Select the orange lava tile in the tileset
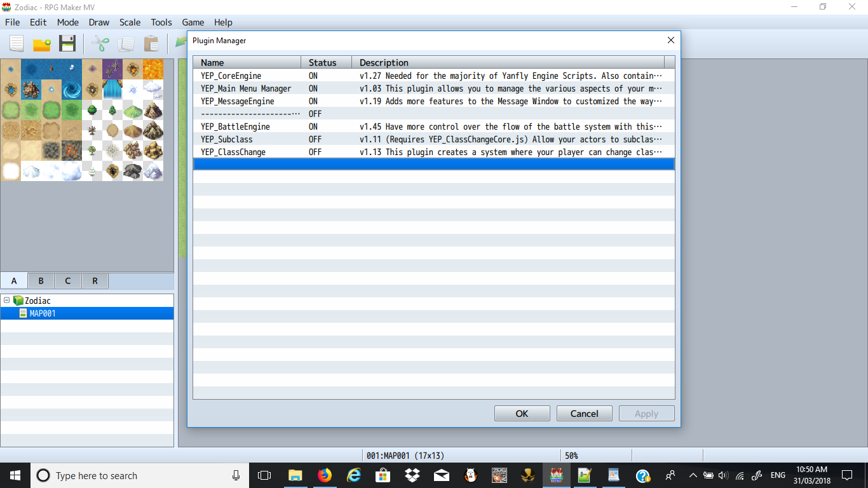Viewport: 868px width, 488px height. (153, 69)
